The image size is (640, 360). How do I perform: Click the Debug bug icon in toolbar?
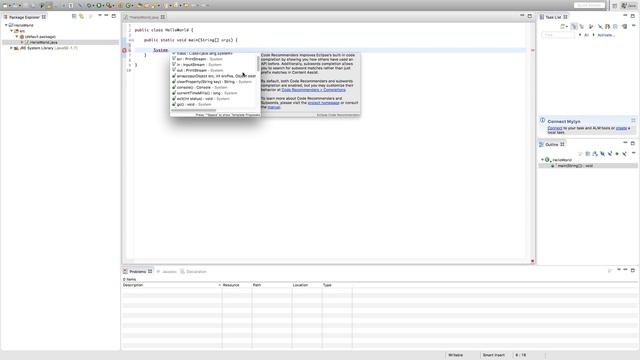coord(89,6)
